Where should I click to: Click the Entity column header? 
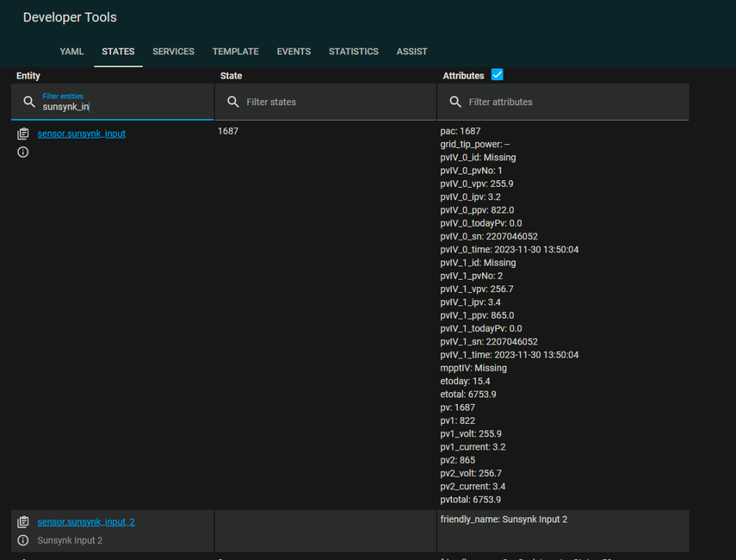28,76
